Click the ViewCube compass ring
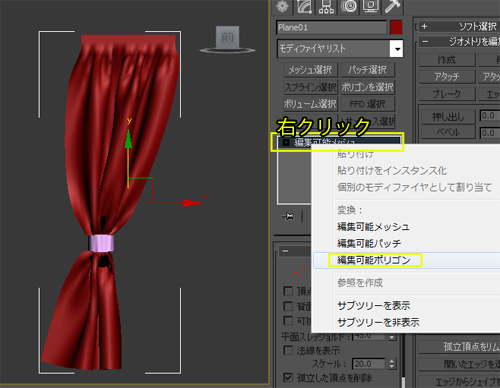This screenshot has width=500, height=388. click(x=227, y=51)
